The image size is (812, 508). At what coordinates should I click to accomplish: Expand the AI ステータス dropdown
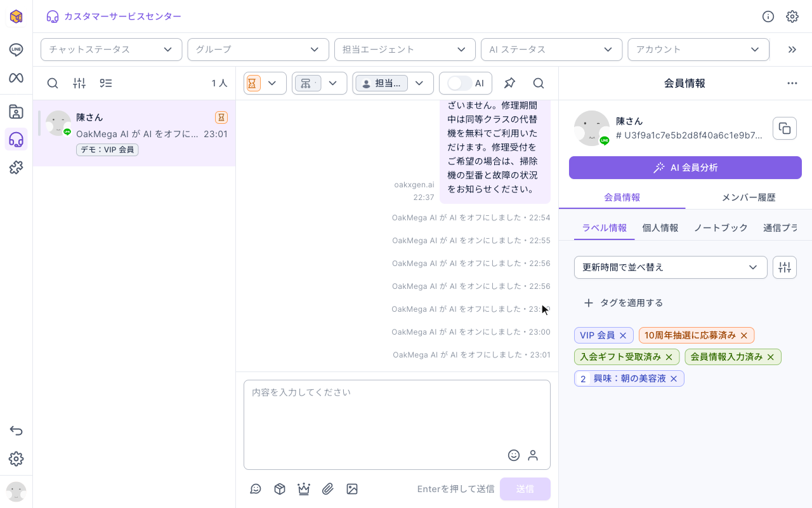pos(552,50)
